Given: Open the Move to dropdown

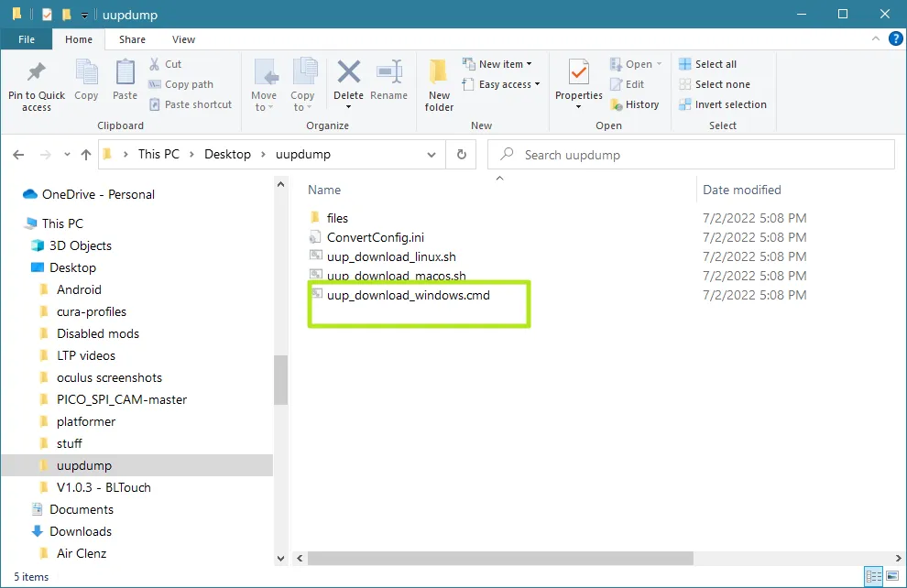Looking at the screenshot, I should point(264,83).
